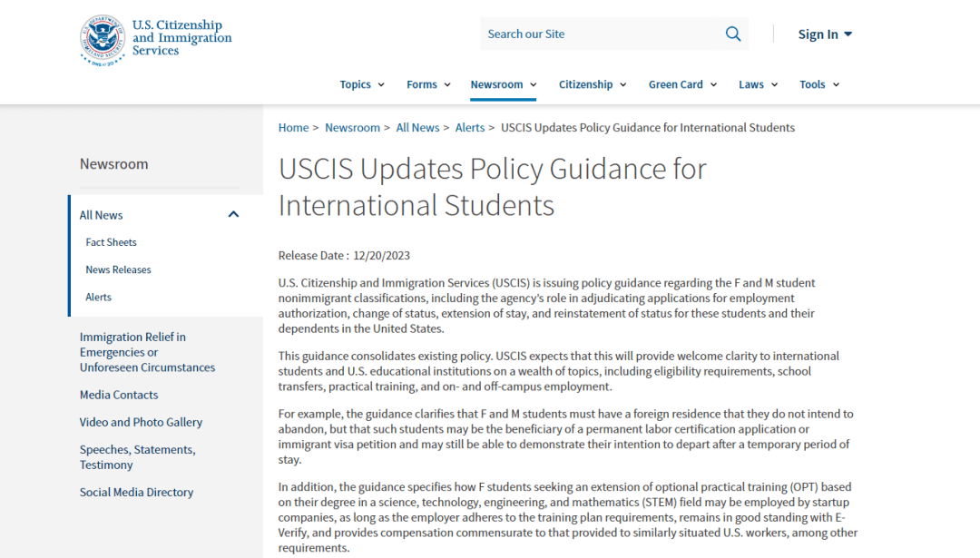Open the Tools menu
Screen dimensions: 980x558
click(x=819, y=84)
